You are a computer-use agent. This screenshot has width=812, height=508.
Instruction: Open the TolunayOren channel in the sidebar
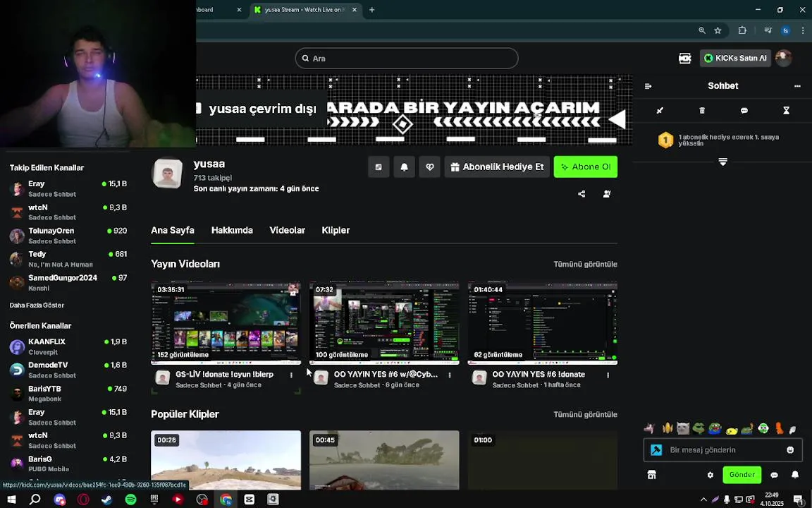tap(68, 236)
